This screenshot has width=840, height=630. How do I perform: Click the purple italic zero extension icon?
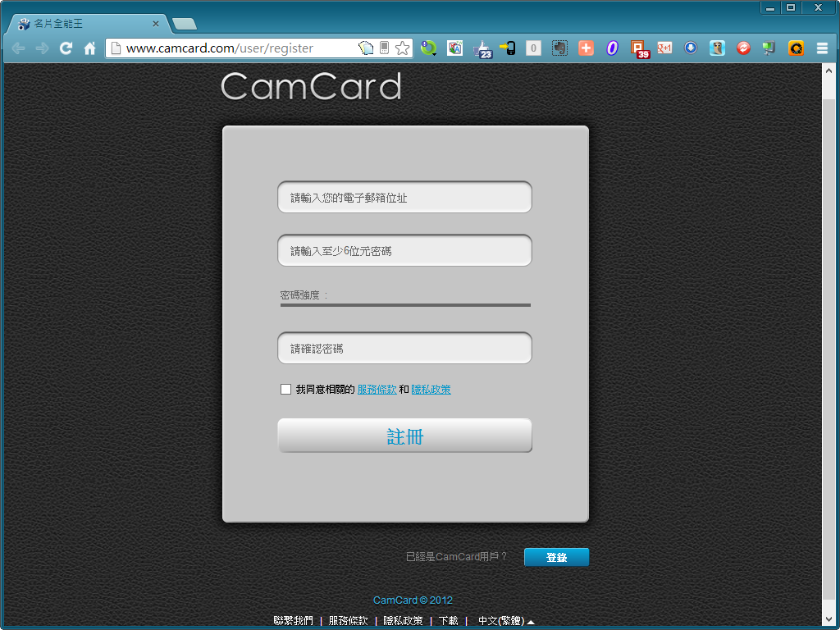(612, 48)
